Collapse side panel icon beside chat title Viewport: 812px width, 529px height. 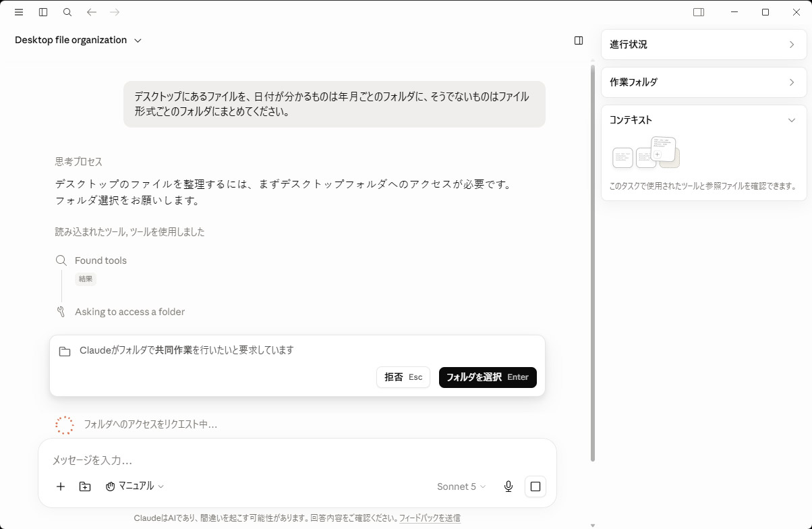point(579,40)
